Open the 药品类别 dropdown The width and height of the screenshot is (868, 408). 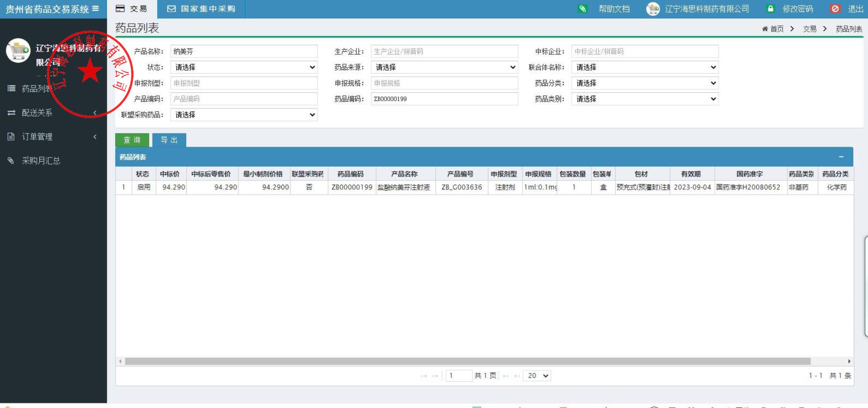click(645, 99)
